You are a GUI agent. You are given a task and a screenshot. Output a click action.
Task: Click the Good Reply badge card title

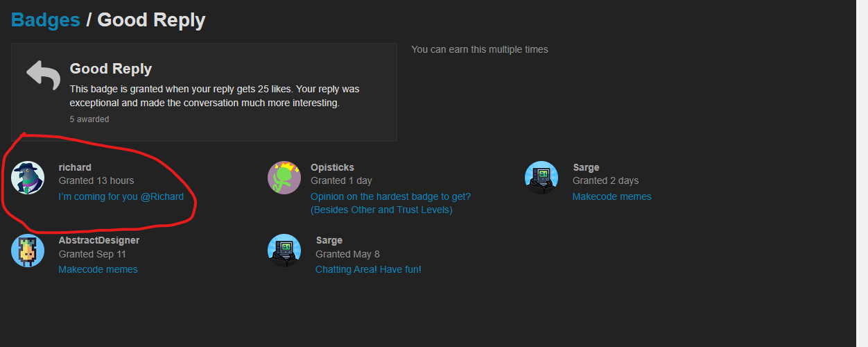tap(111, 69)
